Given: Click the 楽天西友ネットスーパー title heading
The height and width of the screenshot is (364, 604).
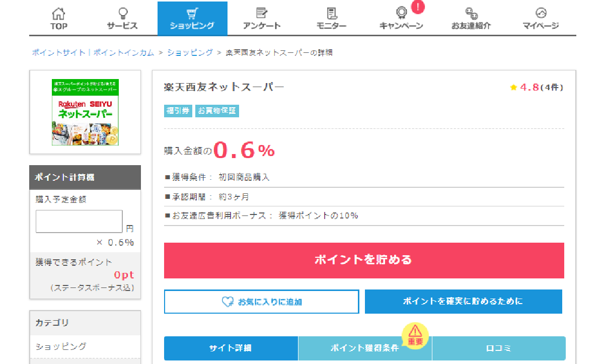Looking at the screenshot, I should coord(224,87).
